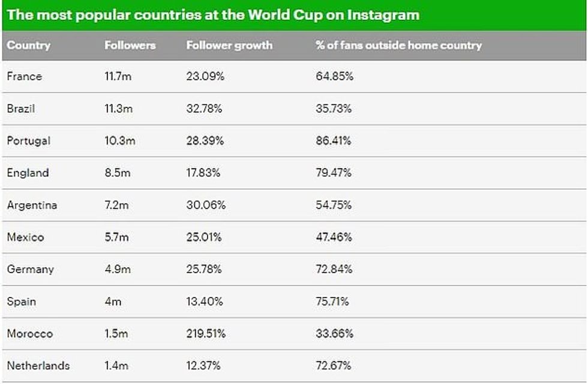Click the Netherlands row label
Image resolution: width=588 pixels, height=384 pixels.
(38, 365)
